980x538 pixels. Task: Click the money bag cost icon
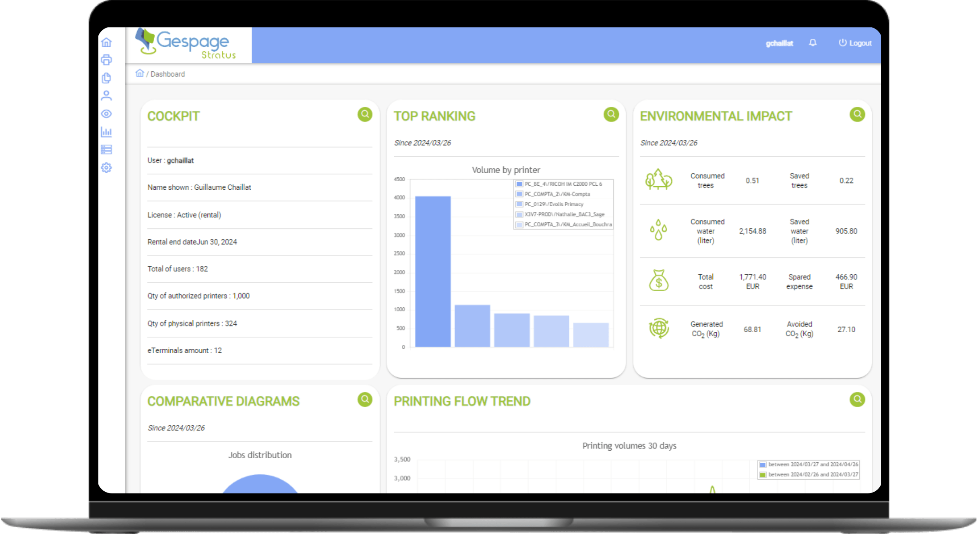[659, 281]
